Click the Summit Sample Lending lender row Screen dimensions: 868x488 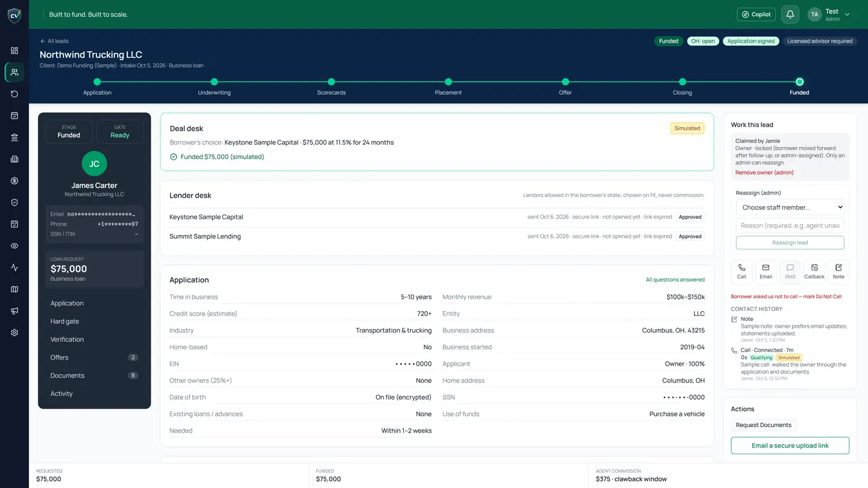click(437, 236)
